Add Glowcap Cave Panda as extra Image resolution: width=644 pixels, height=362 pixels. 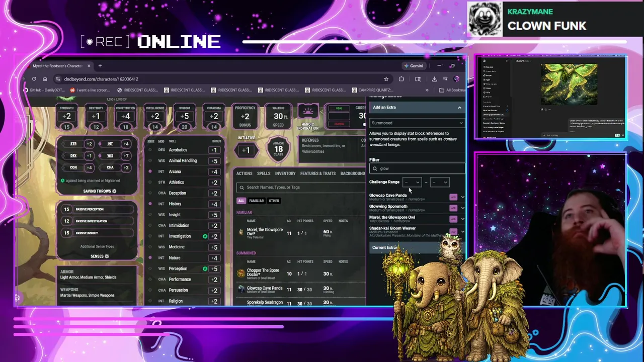(453, 197)
